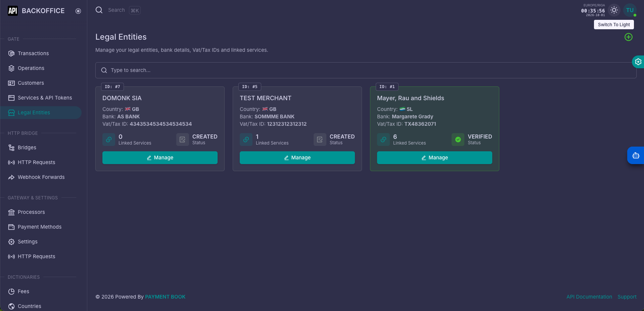Go to Operations page
This screenshot has width=644, height=311.
[41, 68]
